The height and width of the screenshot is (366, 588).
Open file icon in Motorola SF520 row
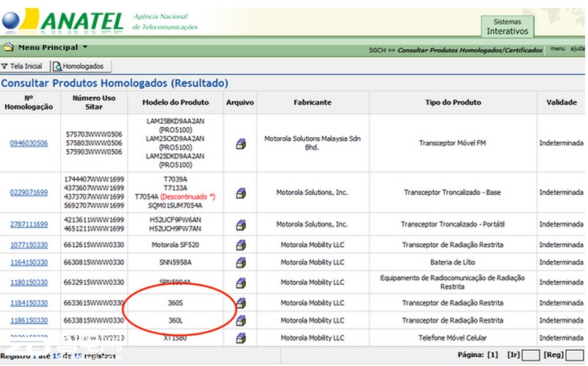(241, 245)
